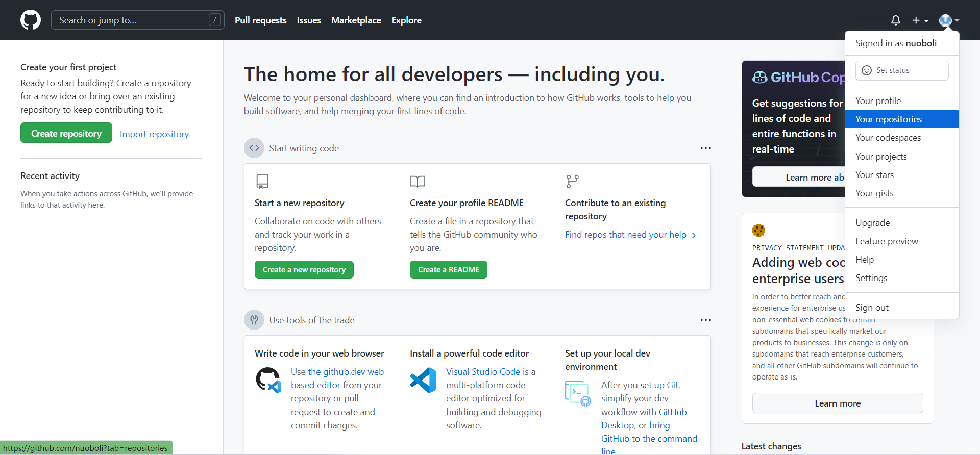Click the GitHub Octocat logo
The height and width of the screenshot is (455, 980).
(31, 20)
